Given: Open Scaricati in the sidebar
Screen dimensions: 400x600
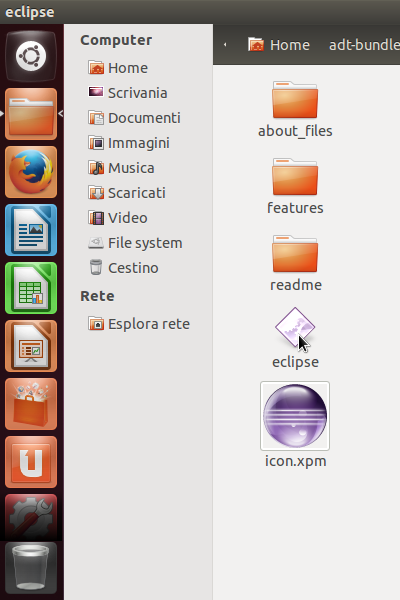Looking at the screenshot, I should tap(127, 193).
